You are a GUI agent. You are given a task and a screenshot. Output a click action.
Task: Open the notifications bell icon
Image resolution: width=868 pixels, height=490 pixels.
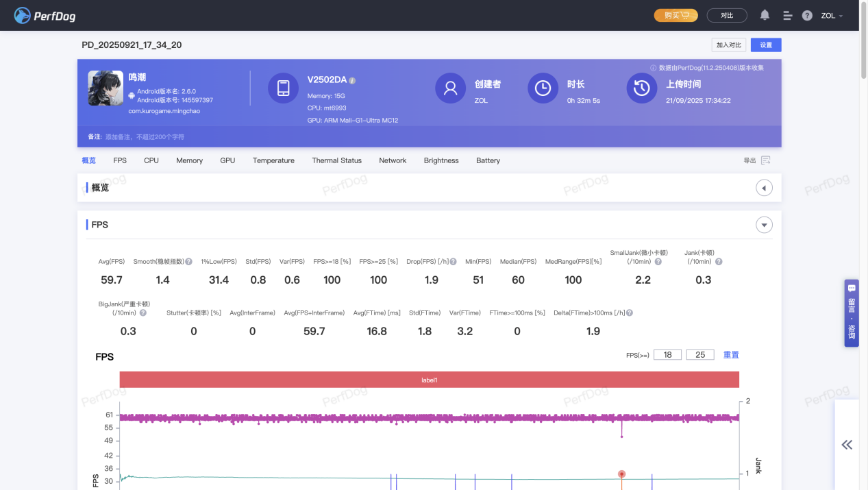click(765, 15)
